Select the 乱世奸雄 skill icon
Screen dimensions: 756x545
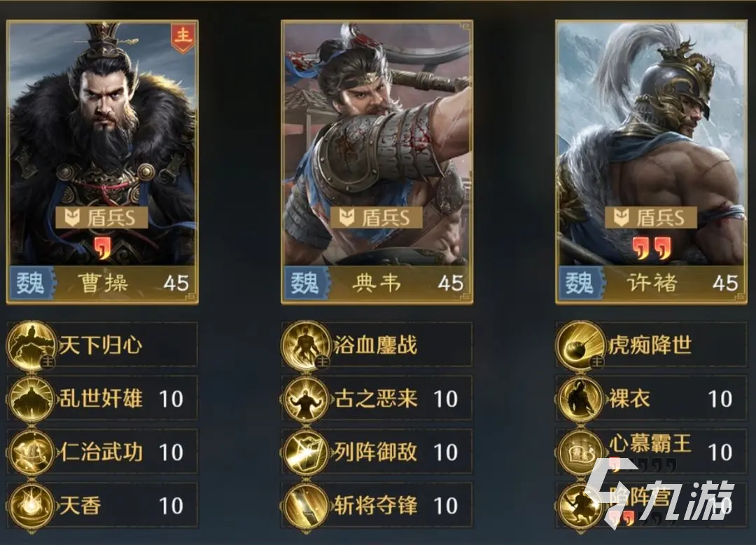(x=31, y=399)
